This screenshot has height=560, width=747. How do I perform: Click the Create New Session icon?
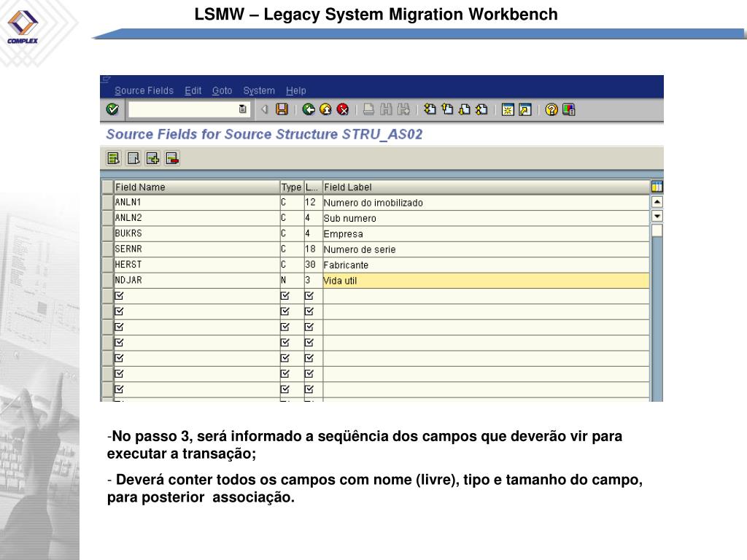[x=508, y=109]
